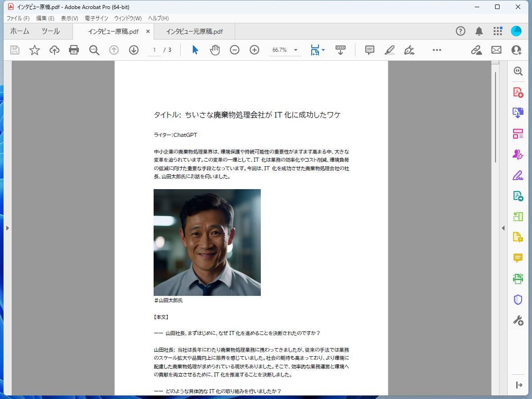The width and height of the screenshot is (532, 399).
Task: Switch to the インタビュー元原稿.pdf tab
Action: tap(194, 32)
